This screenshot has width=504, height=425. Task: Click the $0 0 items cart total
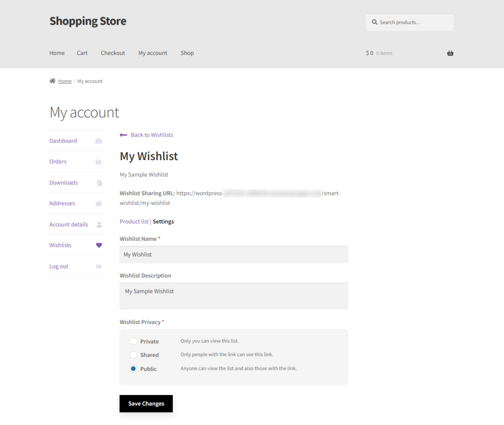pos(379,53)
